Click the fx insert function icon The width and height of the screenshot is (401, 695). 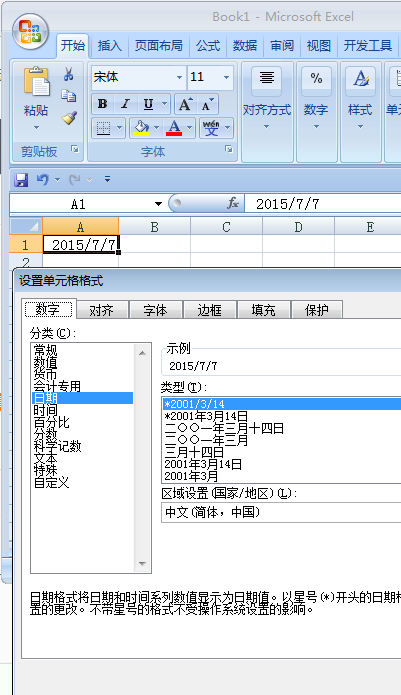pyautogui.click(x=233, y=203)
